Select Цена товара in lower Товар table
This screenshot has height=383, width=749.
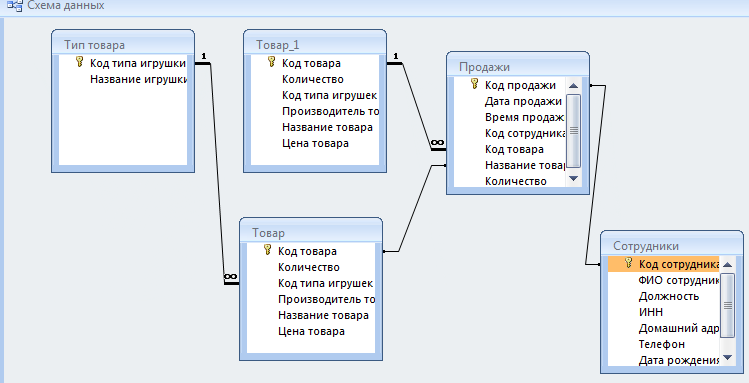[311, 331]
